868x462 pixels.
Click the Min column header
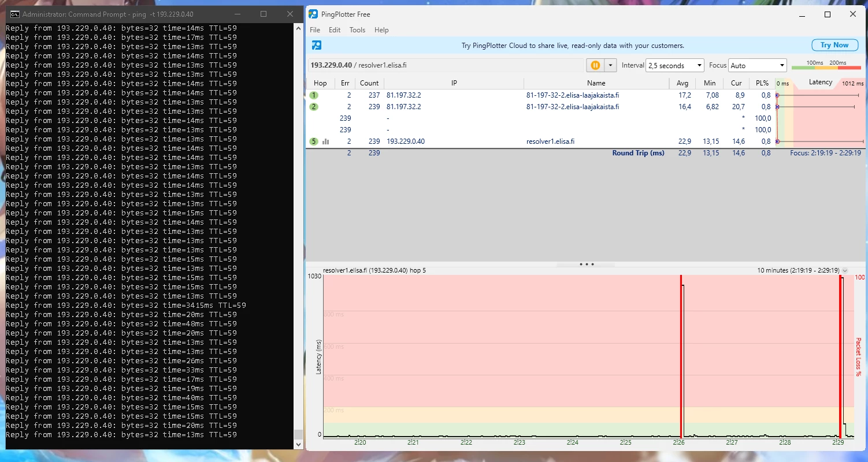pos(710,83)
